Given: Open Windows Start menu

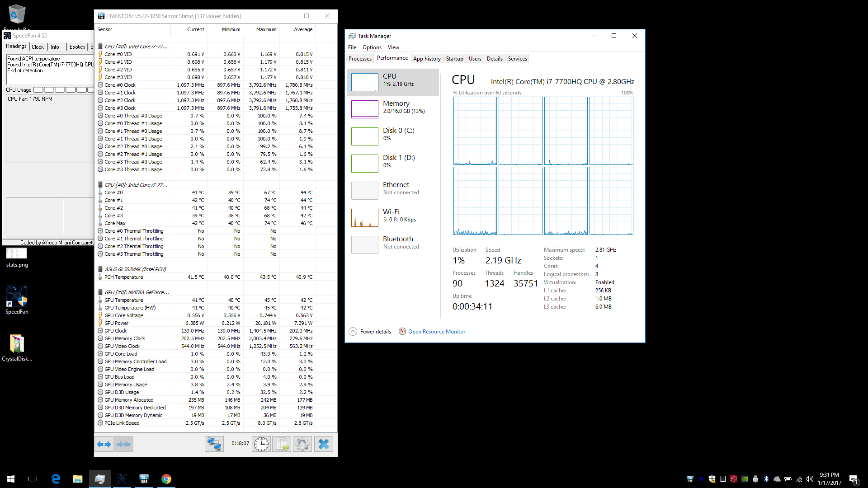Looking at the screenshot, I should coord(11,479).
